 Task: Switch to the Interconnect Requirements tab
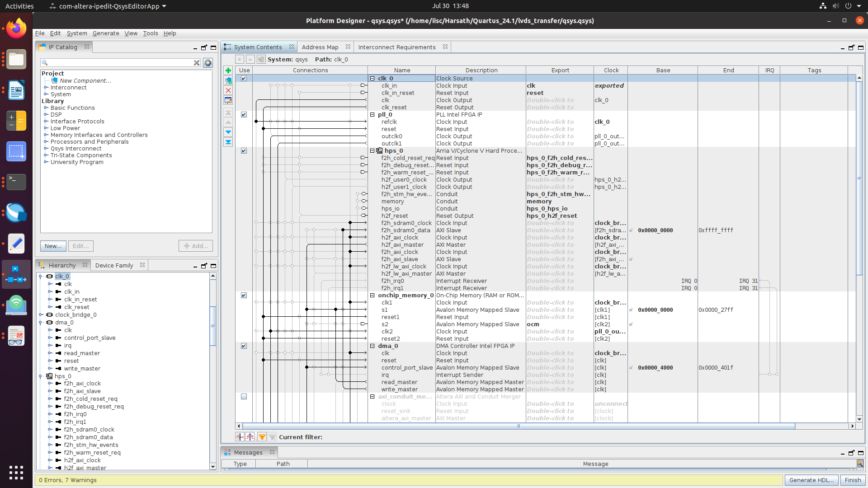[x=397, y=47]
